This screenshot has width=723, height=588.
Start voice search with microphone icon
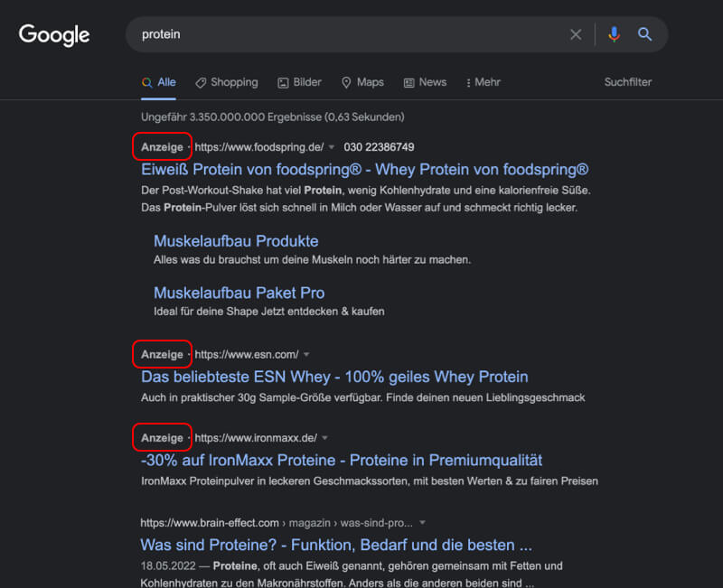point(614,34)
